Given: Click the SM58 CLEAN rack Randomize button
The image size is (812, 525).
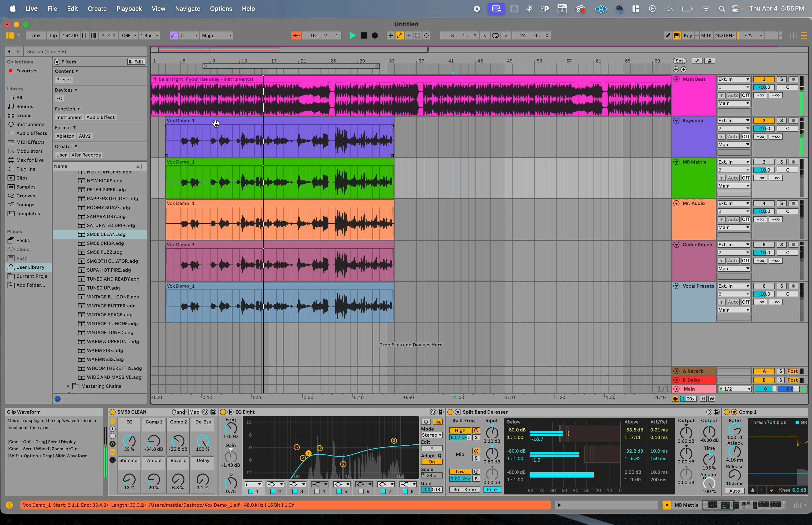Looking at the screenshot, I should [x=179, y=412].
